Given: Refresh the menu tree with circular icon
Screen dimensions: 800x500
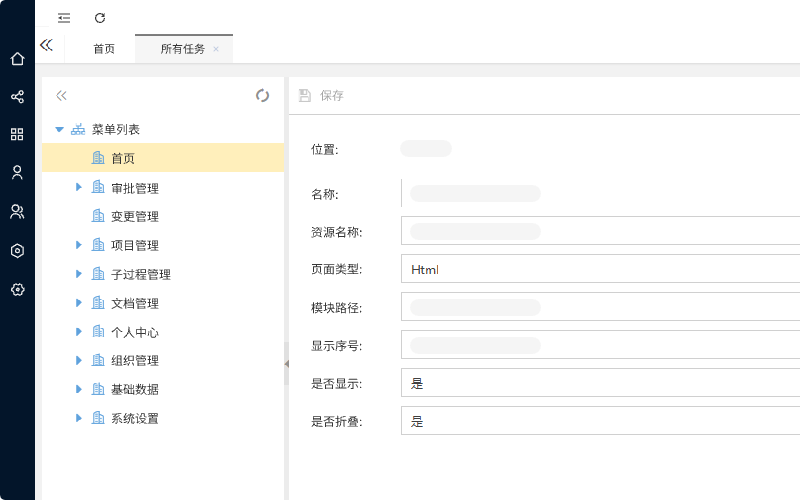Looking at the screenshot, I should 262,95.
